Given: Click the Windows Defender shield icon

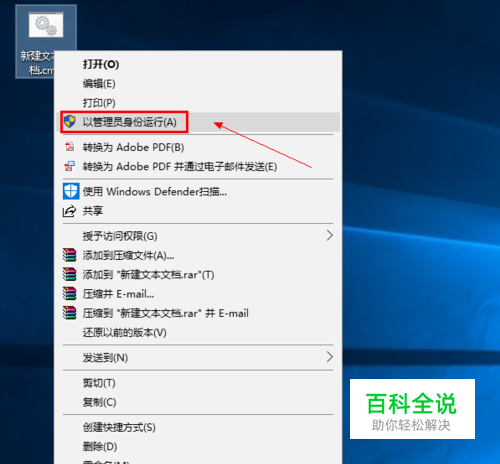Looking at the screenshot, I should [71, 191].
